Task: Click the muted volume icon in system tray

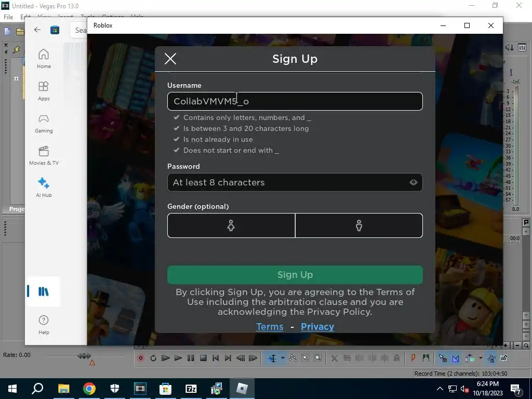Action: pos(465,389)
